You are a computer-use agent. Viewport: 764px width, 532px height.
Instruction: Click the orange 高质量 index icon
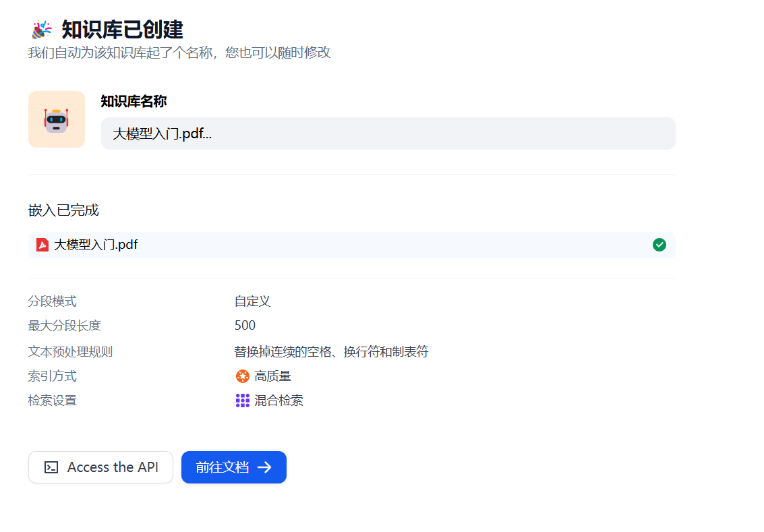tap(243, 376)
